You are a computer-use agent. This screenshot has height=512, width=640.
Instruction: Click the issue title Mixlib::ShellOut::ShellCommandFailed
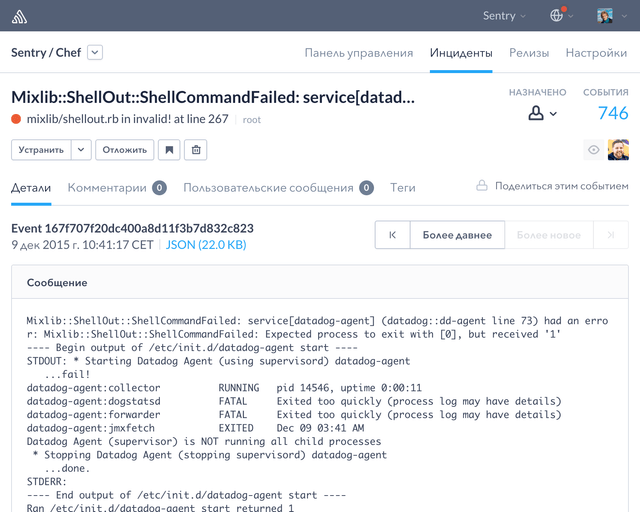(x=213, y=97)
